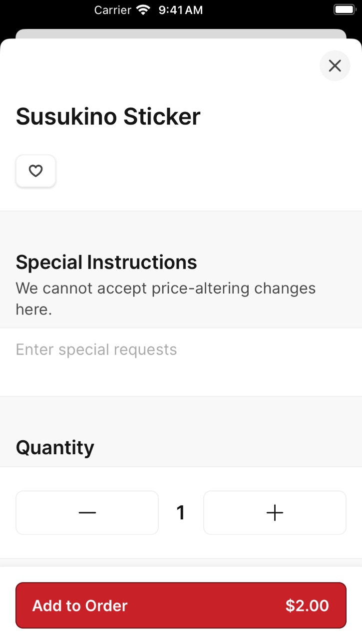This screenshot has width=362, height=644.
Task: Click the Quantity section heading
Action: pyautogui.click(x=55, y=447)
